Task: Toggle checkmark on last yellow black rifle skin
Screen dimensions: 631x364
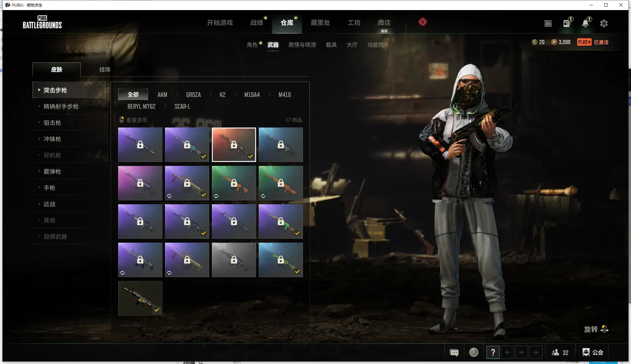Action: (157, 310)
